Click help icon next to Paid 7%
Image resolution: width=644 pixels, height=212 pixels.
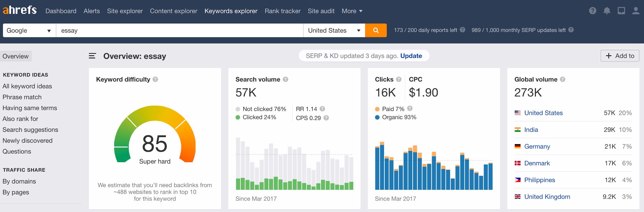pos(410,108)
